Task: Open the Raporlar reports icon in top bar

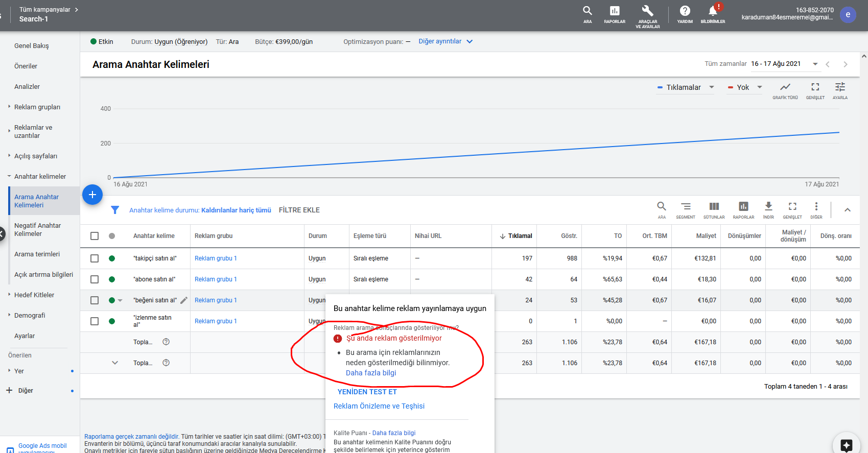Action: click(x=615, y=14)
